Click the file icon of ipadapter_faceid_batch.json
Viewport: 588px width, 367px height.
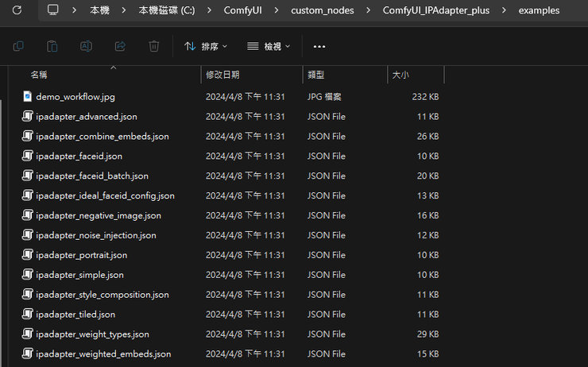coord(27,176)
